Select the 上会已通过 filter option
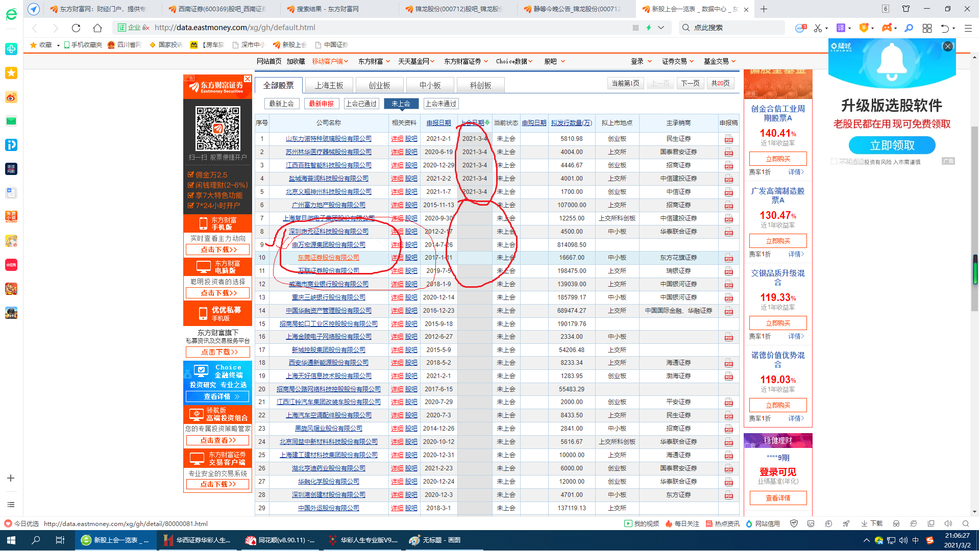Image resolution: width=980 pixels, height=551 pixels. [x=361, y=104]
